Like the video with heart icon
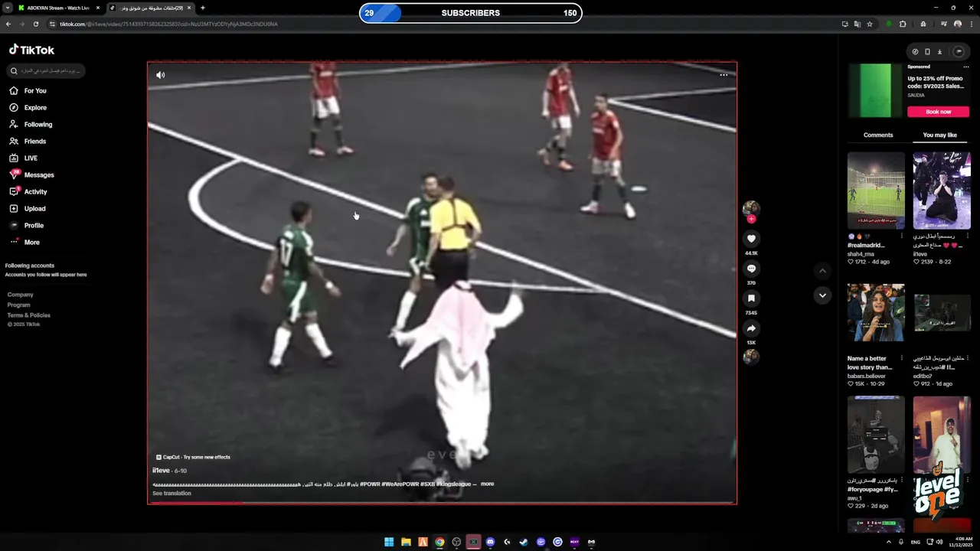Viewport: 980px width, 551px height. 751,239
